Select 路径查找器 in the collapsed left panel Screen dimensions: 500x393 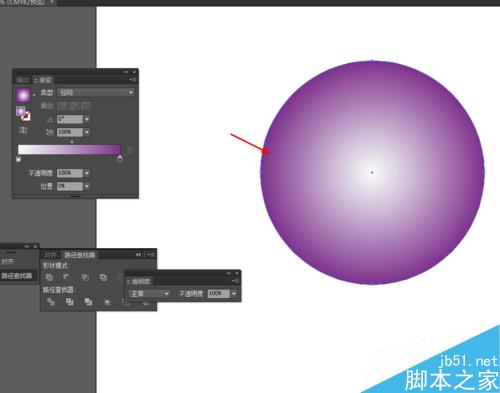tap(17, 276)
